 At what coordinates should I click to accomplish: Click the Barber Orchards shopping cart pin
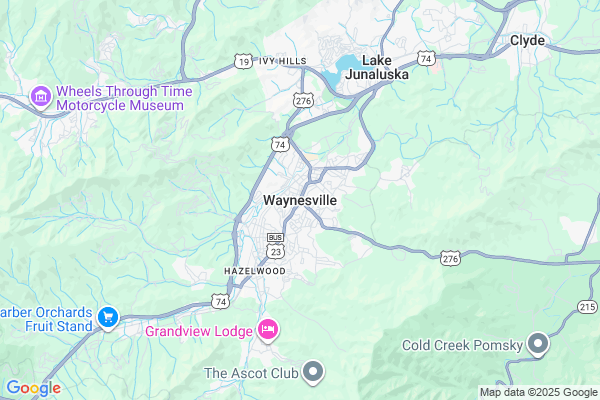(108, 318)
